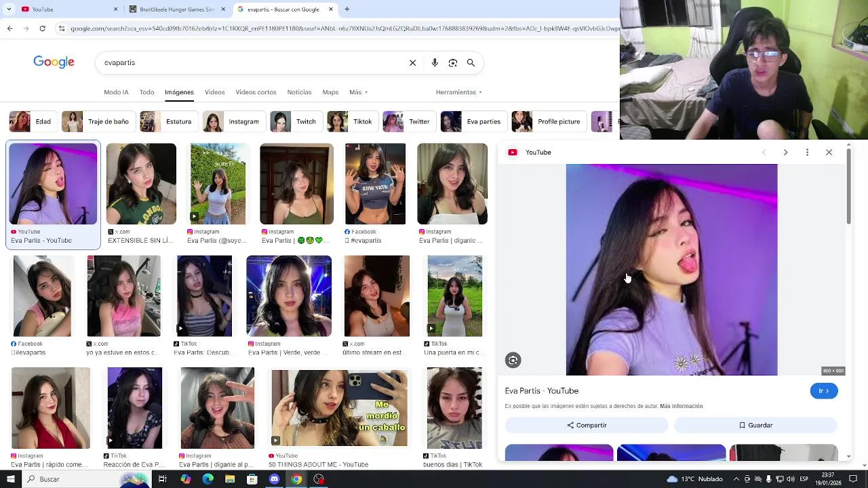Filter by the Twitch chip
The height and width of the screenshot is (488, 868).
point(295,121)
